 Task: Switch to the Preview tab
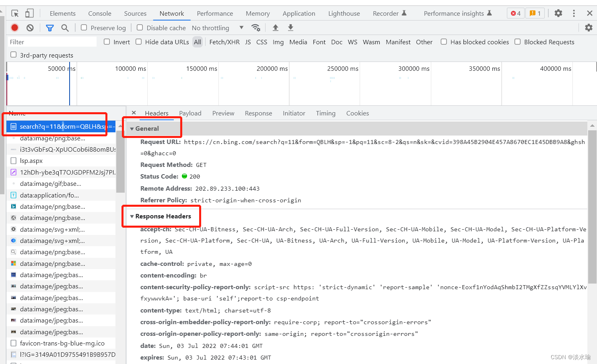[223, 113]
